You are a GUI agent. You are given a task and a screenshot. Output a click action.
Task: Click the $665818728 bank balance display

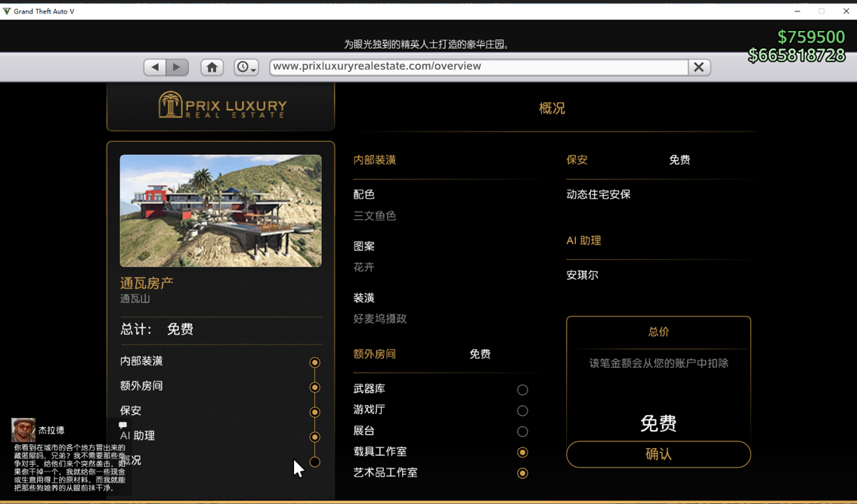[x=797, y=55]
